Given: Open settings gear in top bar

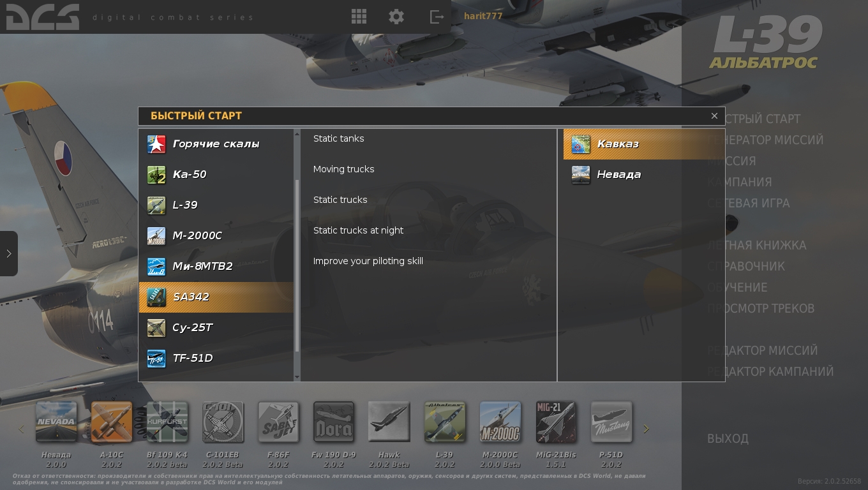Looking at the screenshot, I should [396, 17].
